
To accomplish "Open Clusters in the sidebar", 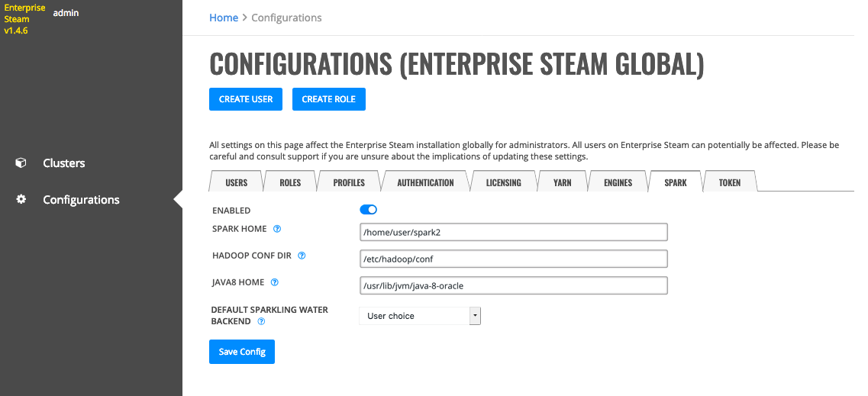I will pyautogui.click(x=64, y=163).
